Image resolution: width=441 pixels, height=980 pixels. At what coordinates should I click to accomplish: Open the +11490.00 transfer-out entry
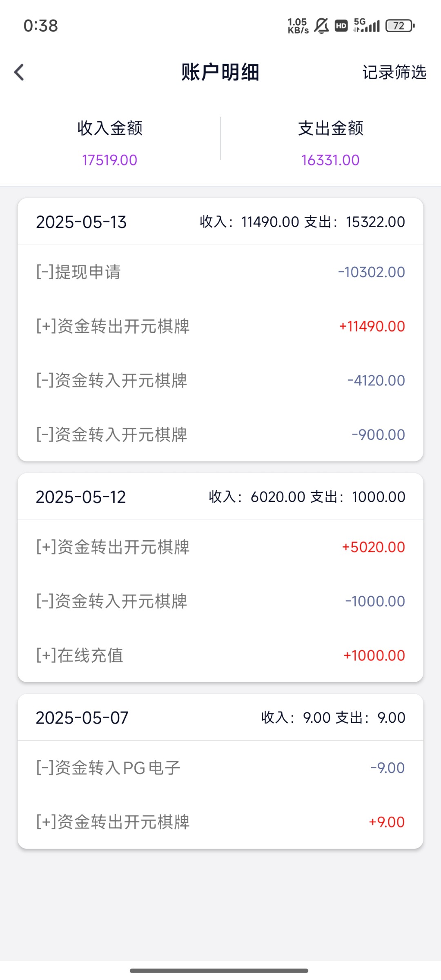coord(220,326)
